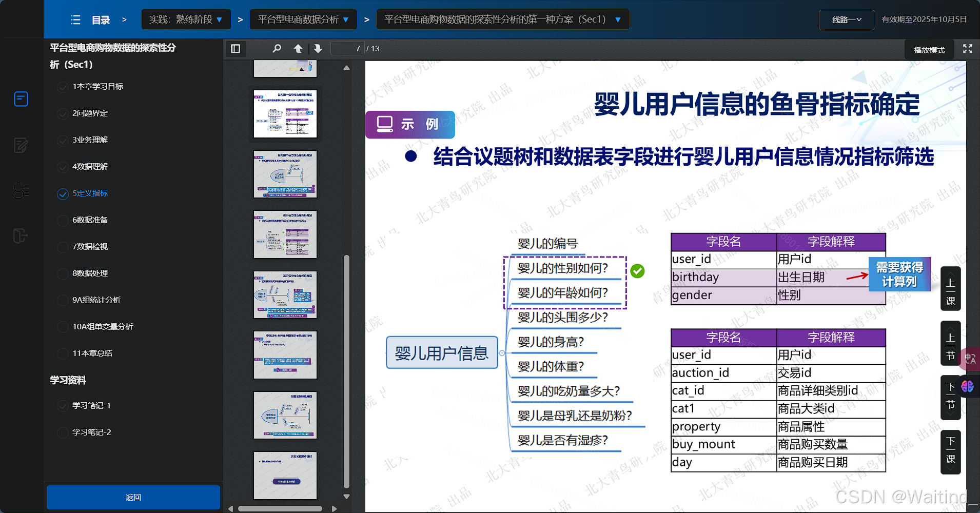The width and height of the screenshot is (980, 513).
Task: Toggle completion circle for 7数据检视
Action: pos(63,247)
